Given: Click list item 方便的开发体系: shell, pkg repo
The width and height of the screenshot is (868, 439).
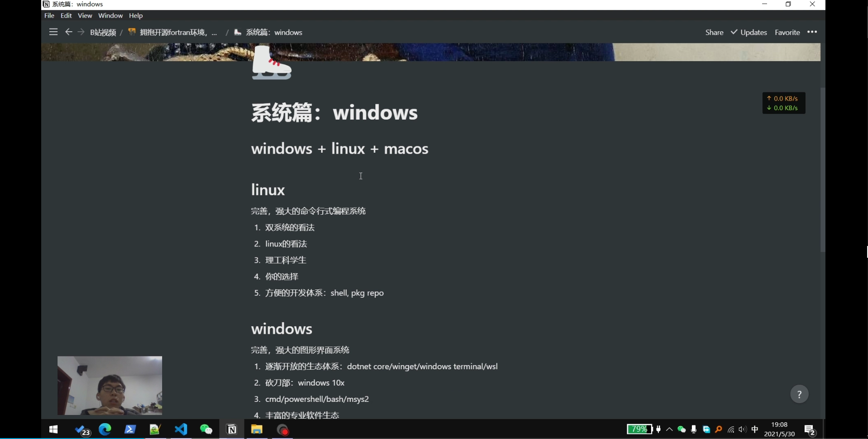Looking at the screenshot, I should pos(324,293).
